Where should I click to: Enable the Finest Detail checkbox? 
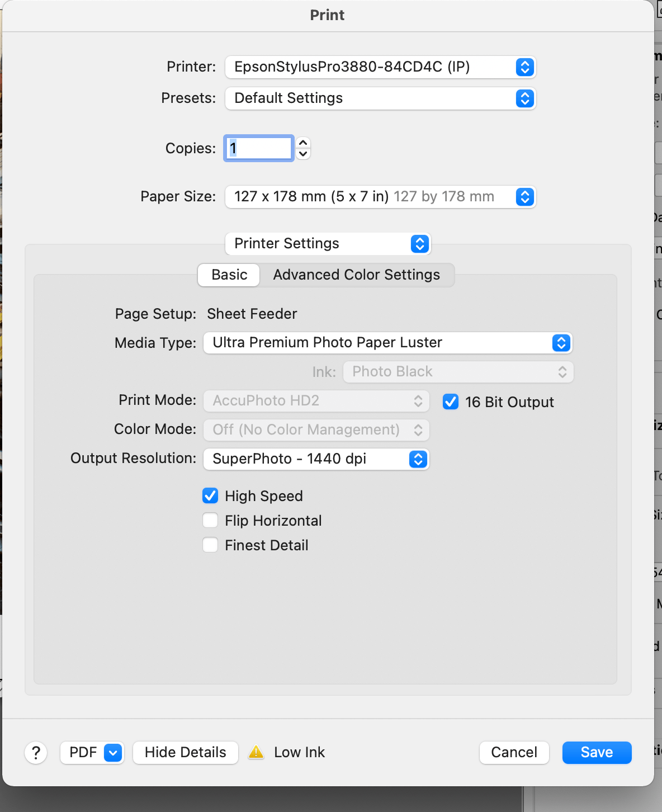[x=210, y=545]
